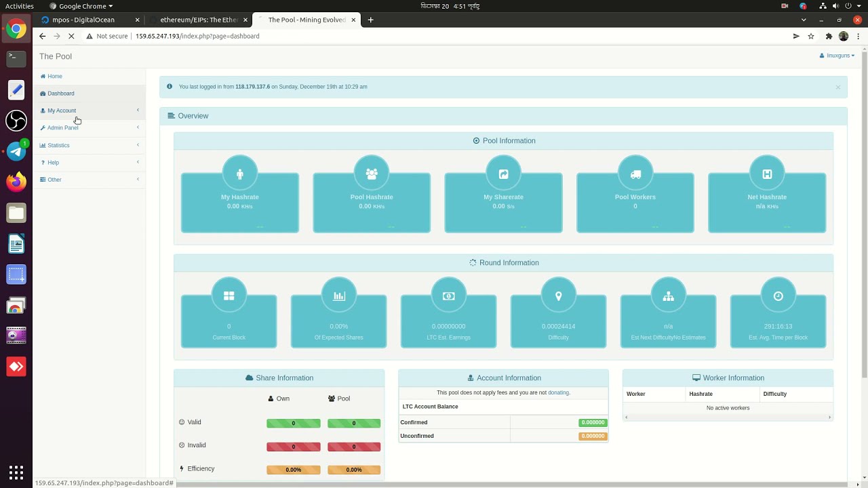Click The Pool site title
Viewport: 868px width, 488px height.
pos(56,56)
